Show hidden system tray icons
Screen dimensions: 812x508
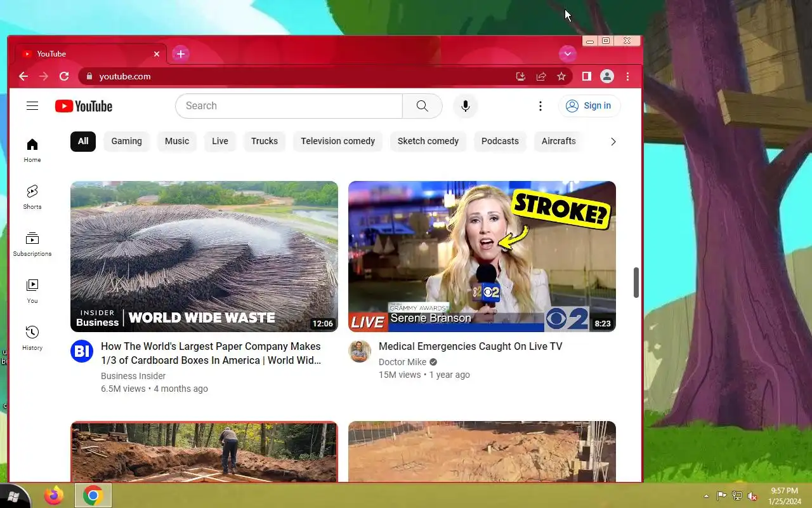[x=706, y=496]
